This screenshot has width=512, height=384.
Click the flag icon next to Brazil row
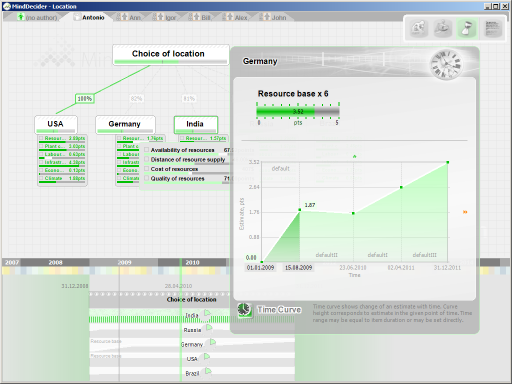coord(208,371)
